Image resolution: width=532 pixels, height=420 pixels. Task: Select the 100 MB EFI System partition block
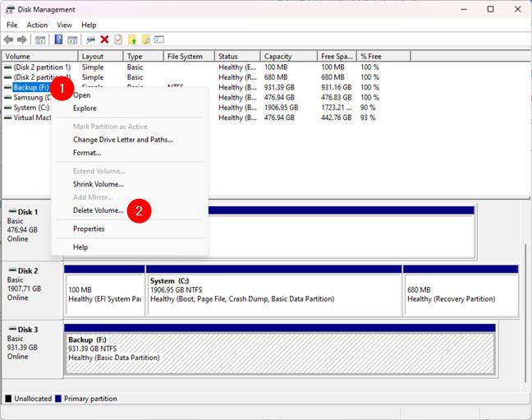[x=104, y=291]
